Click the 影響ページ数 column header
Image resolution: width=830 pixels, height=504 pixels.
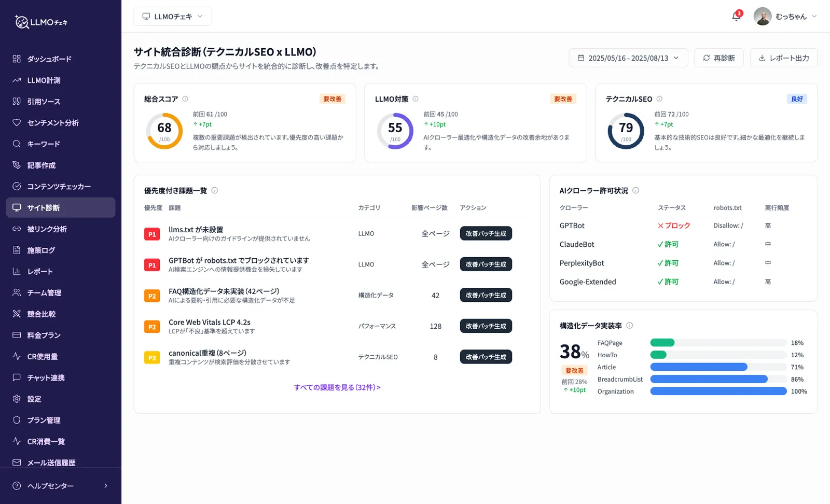point(430,207)
